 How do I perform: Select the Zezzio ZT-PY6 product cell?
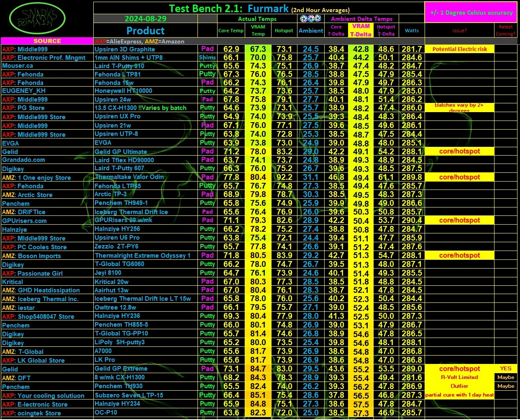coord(146,246)
